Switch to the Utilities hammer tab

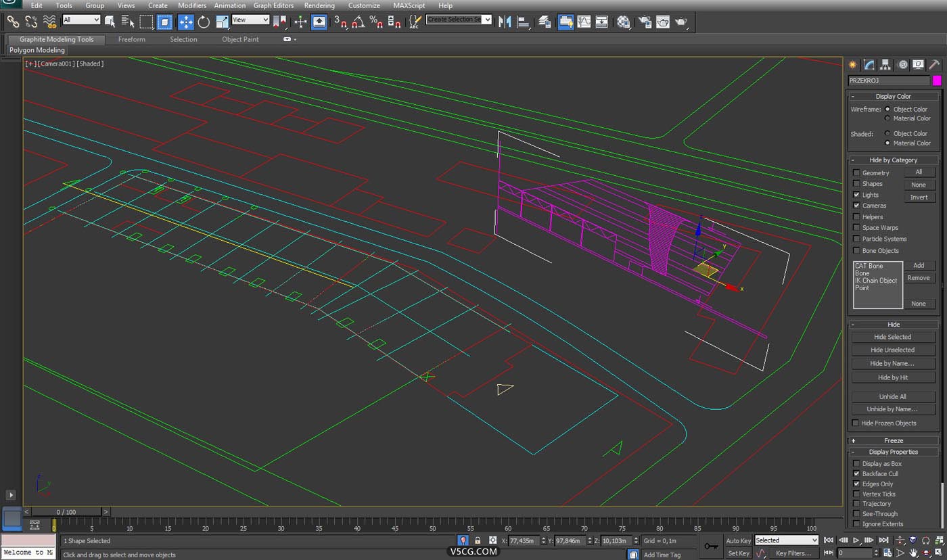click(x=934, y=65)
